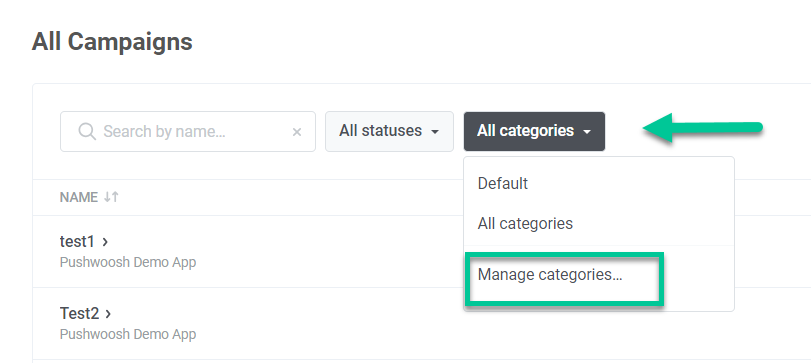
Task: Click Pushwoosh Demo App under Test2
Action: point(128,334)
